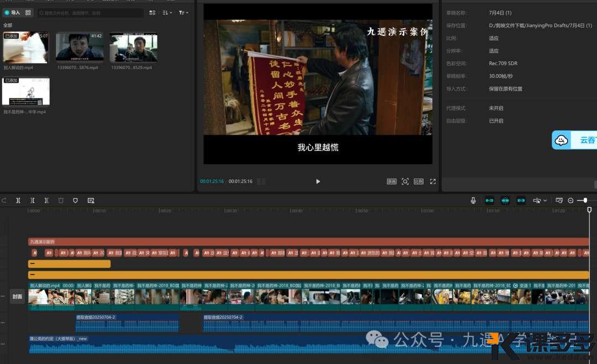597x364 pixels.
Task: Add a marker with the shield icon
Action: 75,201
